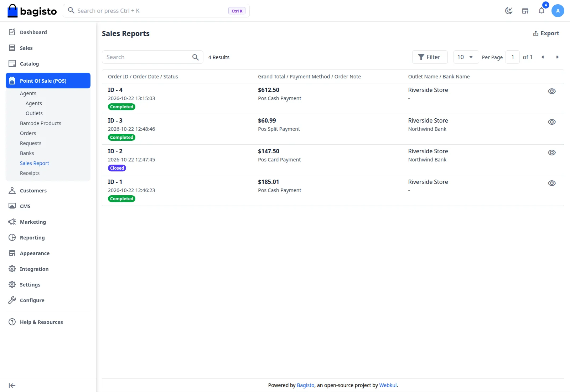Click the page number input
This screenshot has height=392, width=570.
click(513, 57)
